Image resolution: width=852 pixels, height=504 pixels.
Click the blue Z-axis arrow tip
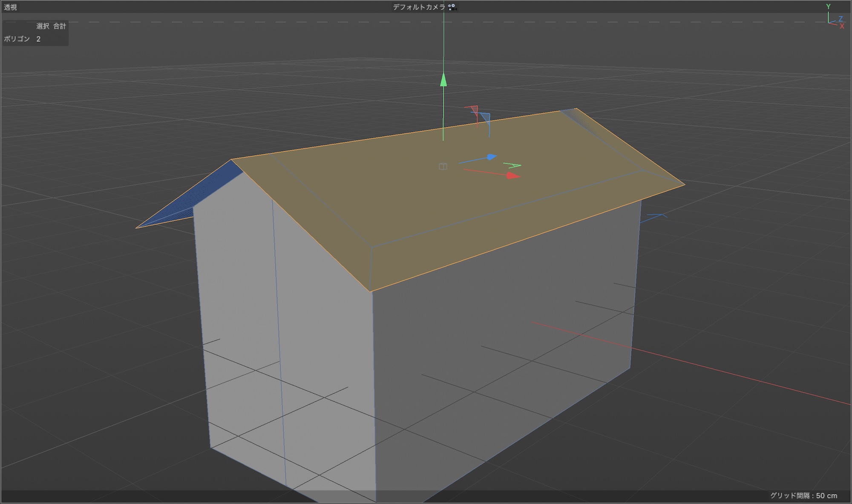(492, 157)
